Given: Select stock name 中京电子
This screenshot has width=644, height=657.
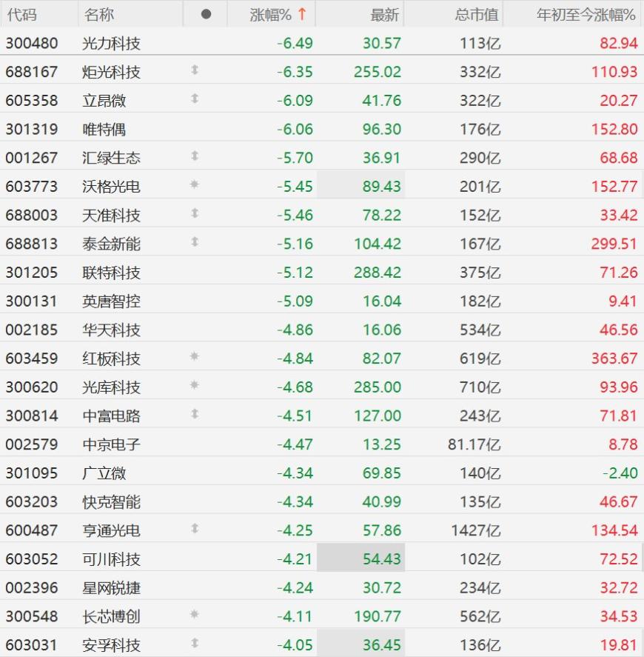Looking at the screenshot, I should click(x=111, y=444).
